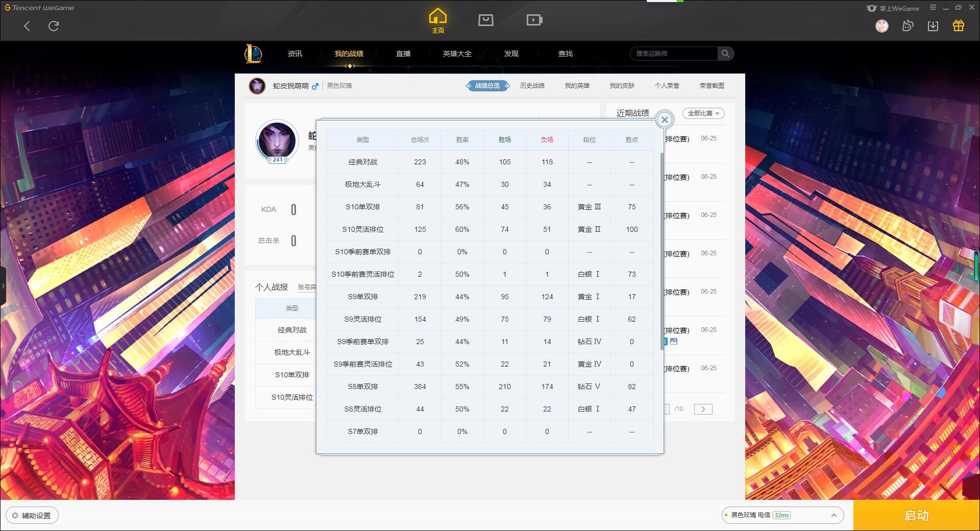Go back with the left arrow icon

27,26
